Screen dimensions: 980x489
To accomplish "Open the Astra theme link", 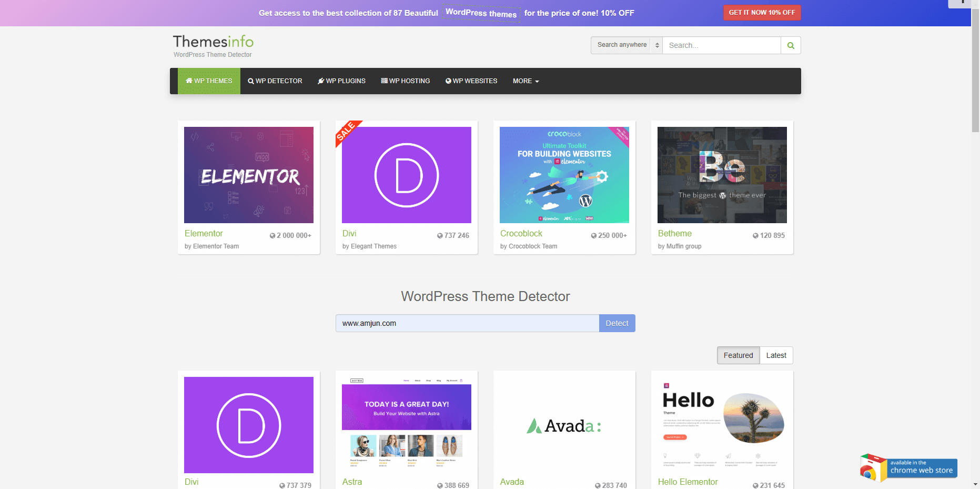I will (x=352, y=482).
